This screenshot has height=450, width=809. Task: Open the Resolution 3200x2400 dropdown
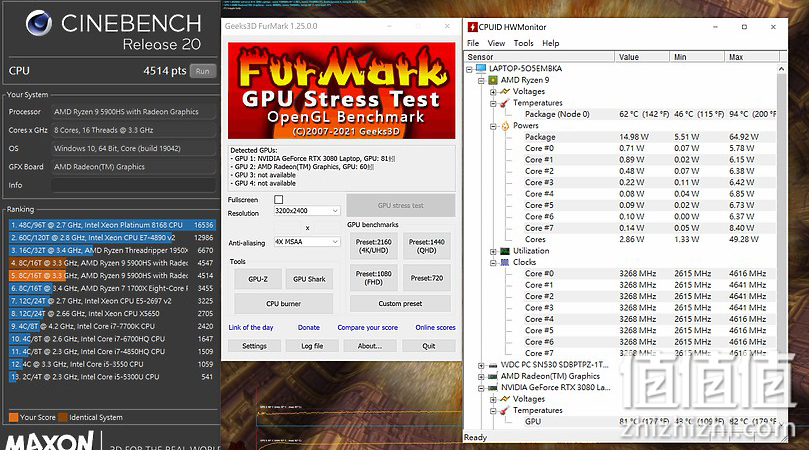coord(307,211)
